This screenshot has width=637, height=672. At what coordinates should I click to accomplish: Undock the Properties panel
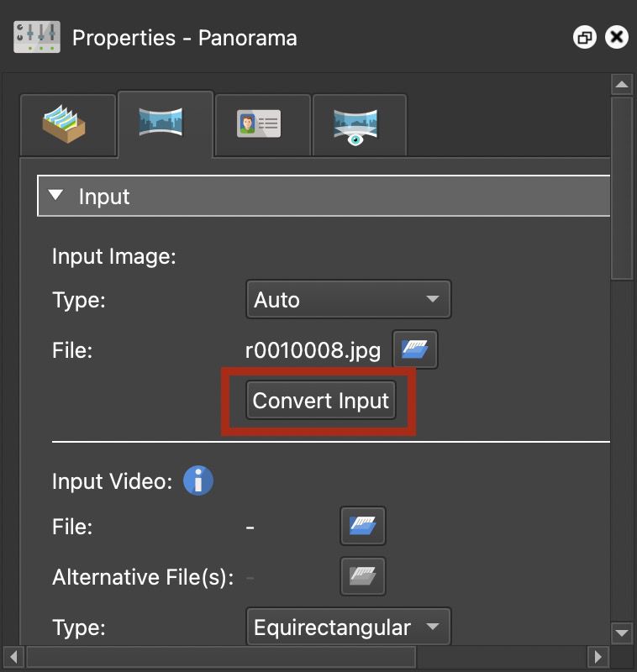[x=585, y=37]
